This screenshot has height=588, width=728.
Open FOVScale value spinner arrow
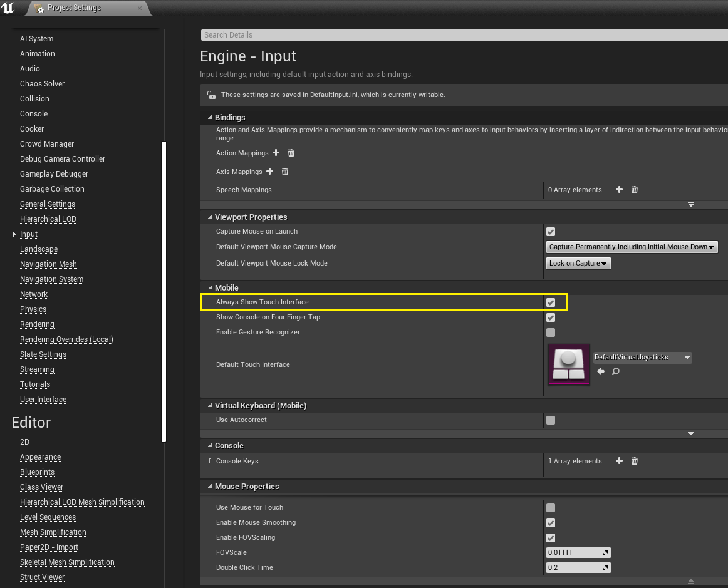pos(605,553)
